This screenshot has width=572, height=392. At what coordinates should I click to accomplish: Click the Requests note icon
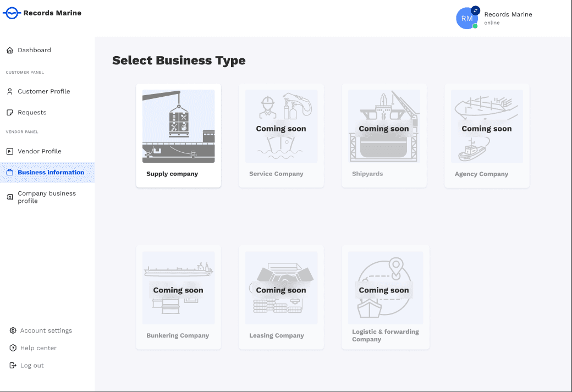[10, 113]
